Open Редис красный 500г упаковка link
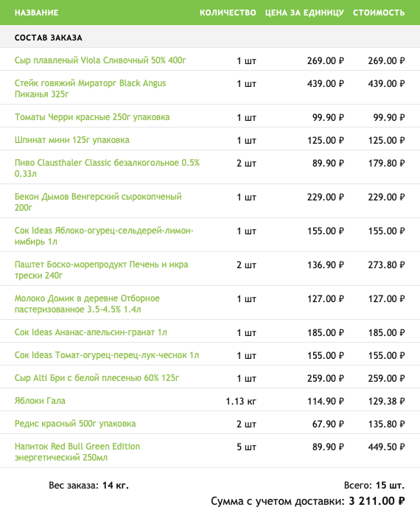This screenshot has width=420, height=521. click(x=75, y=424)
